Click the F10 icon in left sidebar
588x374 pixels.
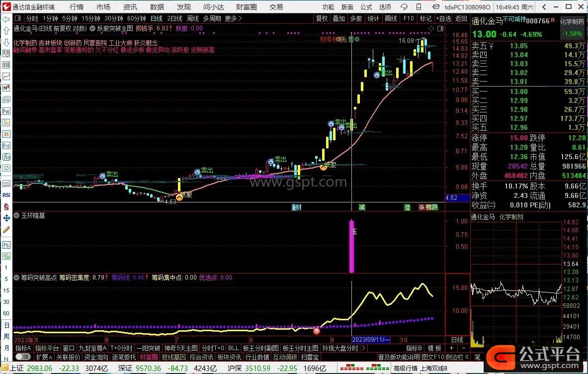pyautogui.click(x=6, y=111)
